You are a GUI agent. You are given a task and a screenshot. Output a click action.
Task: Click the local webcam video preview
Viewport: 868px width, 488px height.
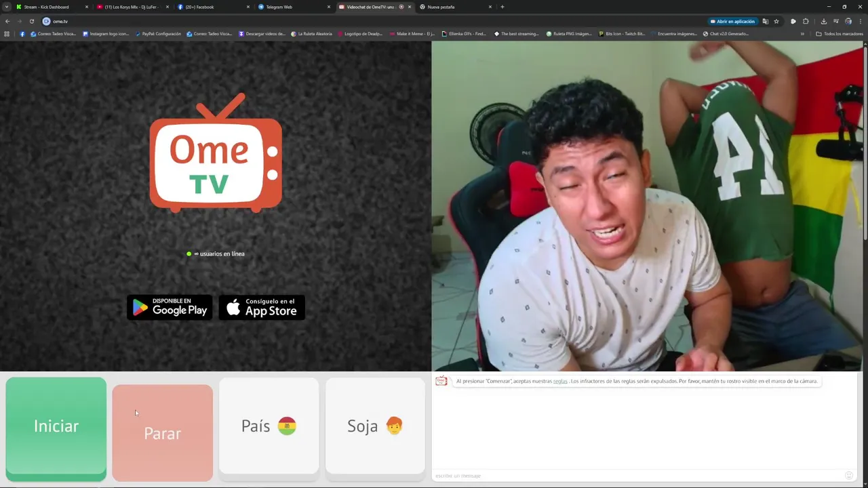647,206
